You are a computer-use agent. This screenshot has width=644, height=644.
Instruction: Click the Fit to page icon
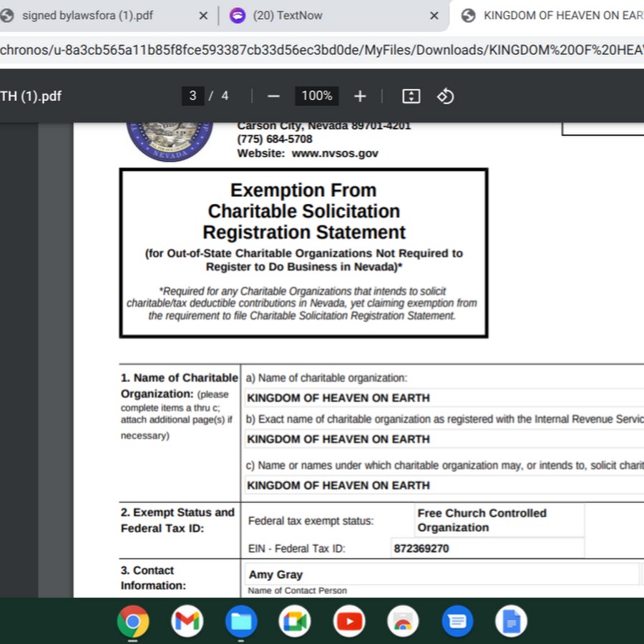pos(411,96)
